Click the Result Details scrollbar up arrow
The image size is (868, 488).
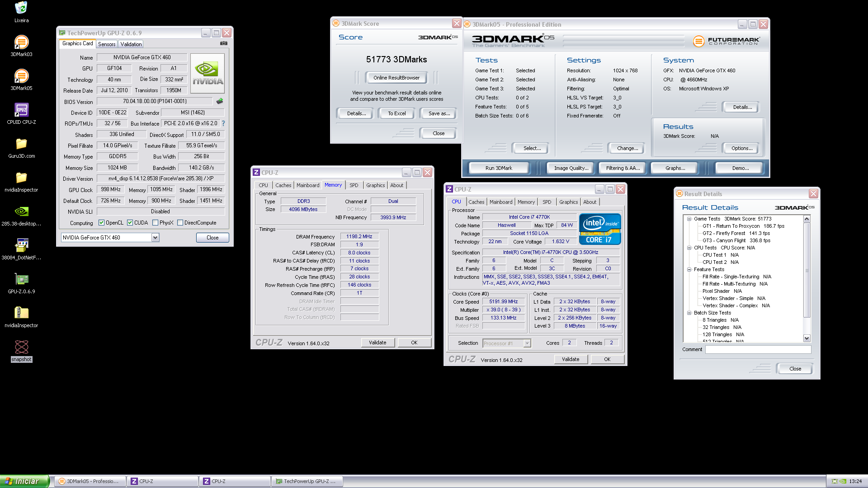tap(807, 219)
